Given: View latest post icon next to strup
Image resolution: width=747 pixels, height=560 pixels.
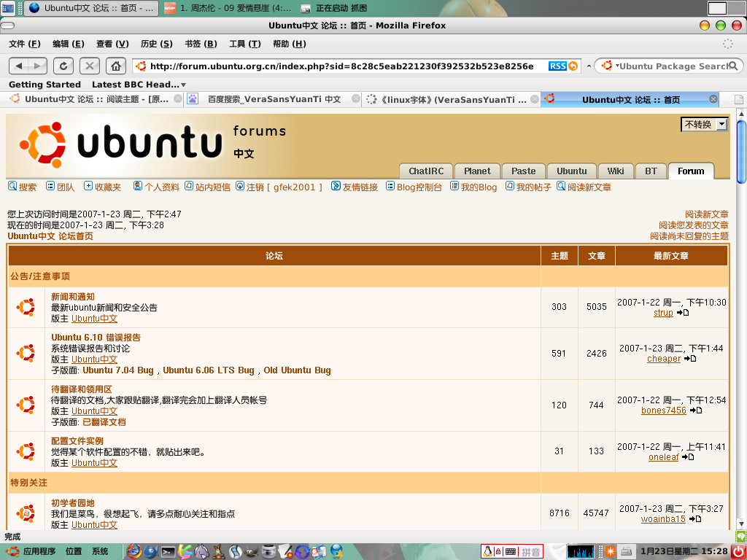Looking at the screenshot, I should pos(683,313).
